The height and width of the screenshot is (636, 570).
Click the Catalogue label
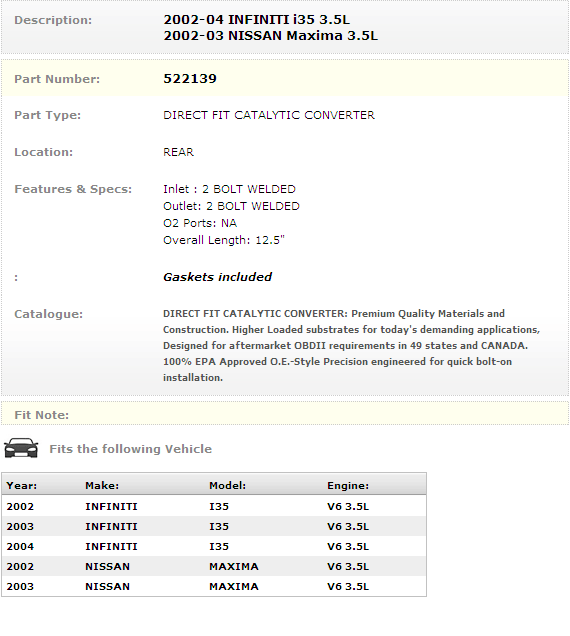[x=48, y=314]
